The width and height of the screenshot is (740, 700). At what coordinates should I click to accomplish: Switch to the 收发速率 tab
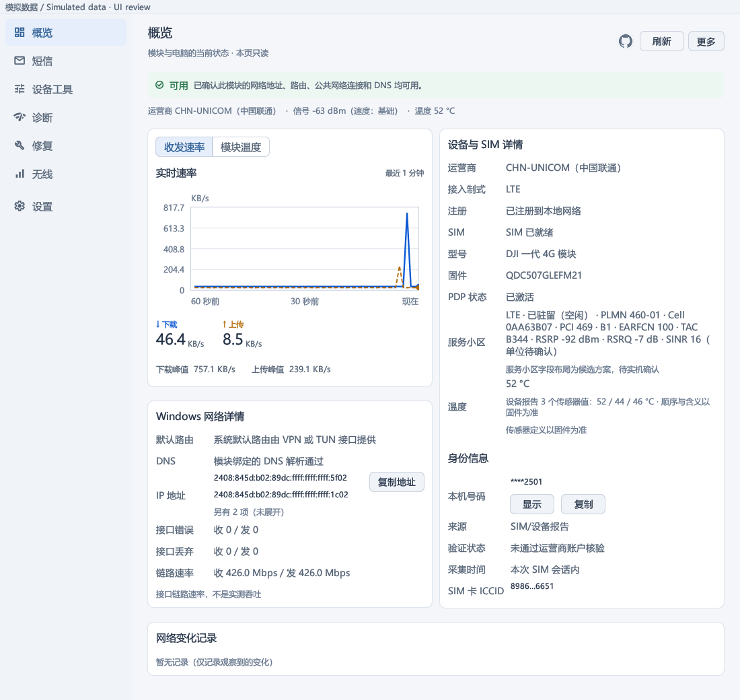(x=184, y=147)
